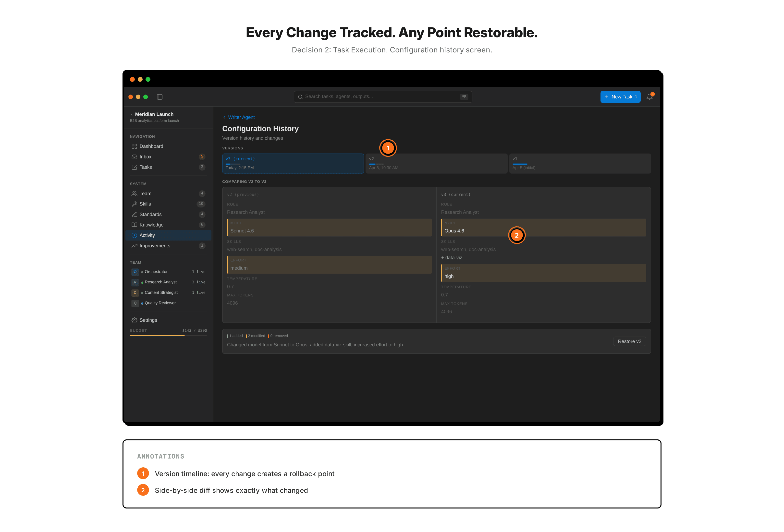Select Content Strategist avatar C

pos(135,293)
